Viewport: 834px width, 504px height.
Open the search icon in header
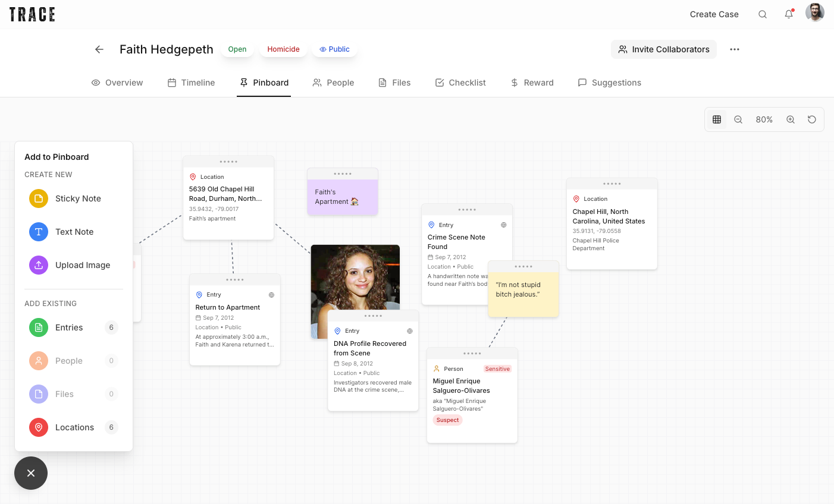[763, 14]
